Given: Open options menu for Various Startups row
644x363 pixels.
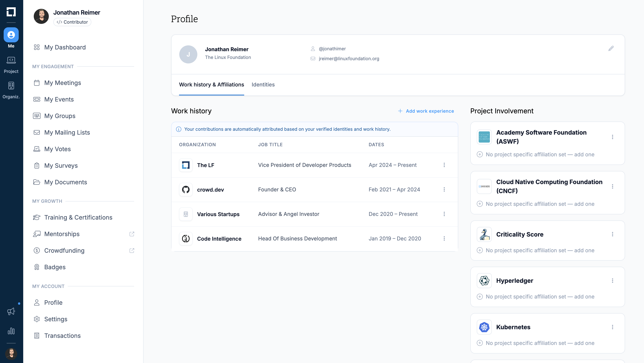Looking at the screenshot, I should (444, 214).
